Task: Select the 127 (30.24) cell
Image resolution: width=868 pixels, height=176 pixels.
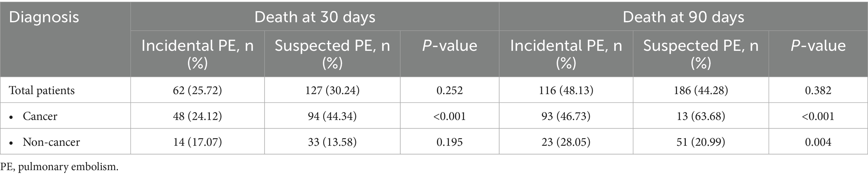Action: (x=332, y=91)
